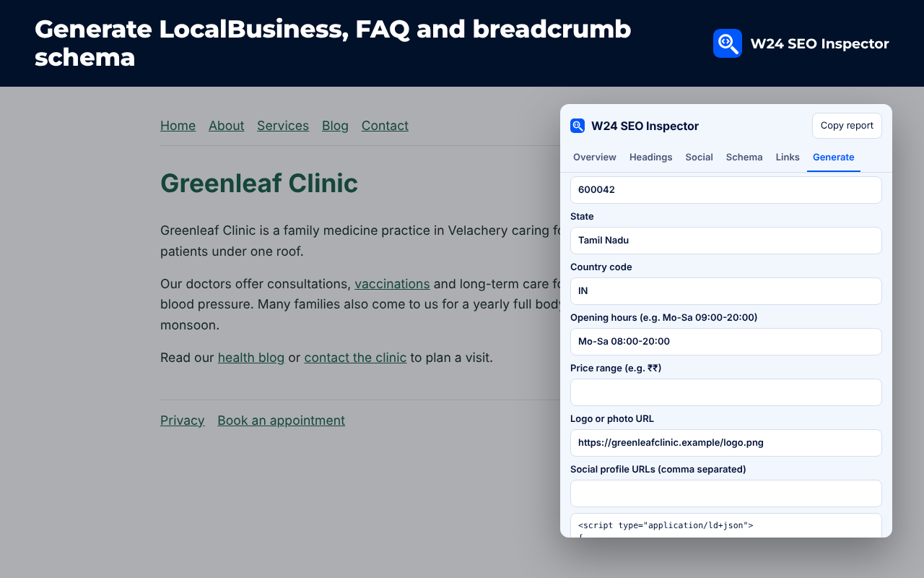The image size is (924, 578).
Task: Click the 'W24 SEO Inspector' popup title text
Action: (x=645, y=126)
